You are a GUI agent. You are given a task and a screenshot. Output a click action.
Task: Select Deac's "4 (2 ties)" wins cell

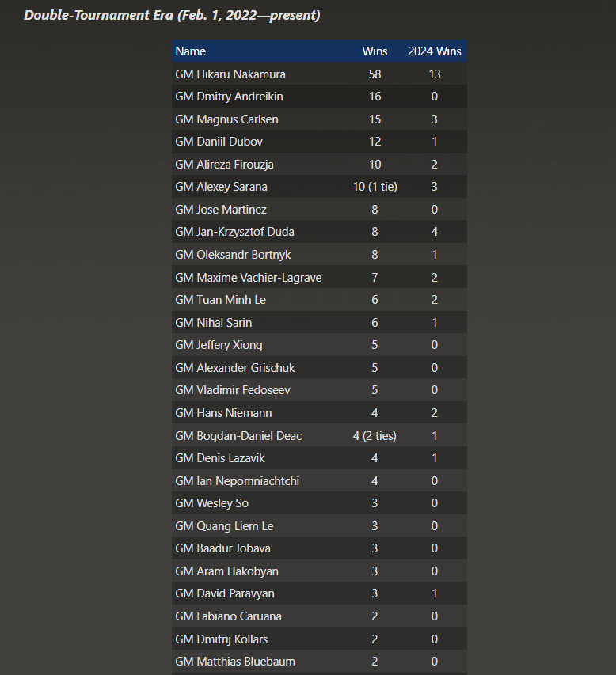pos(375,436)
